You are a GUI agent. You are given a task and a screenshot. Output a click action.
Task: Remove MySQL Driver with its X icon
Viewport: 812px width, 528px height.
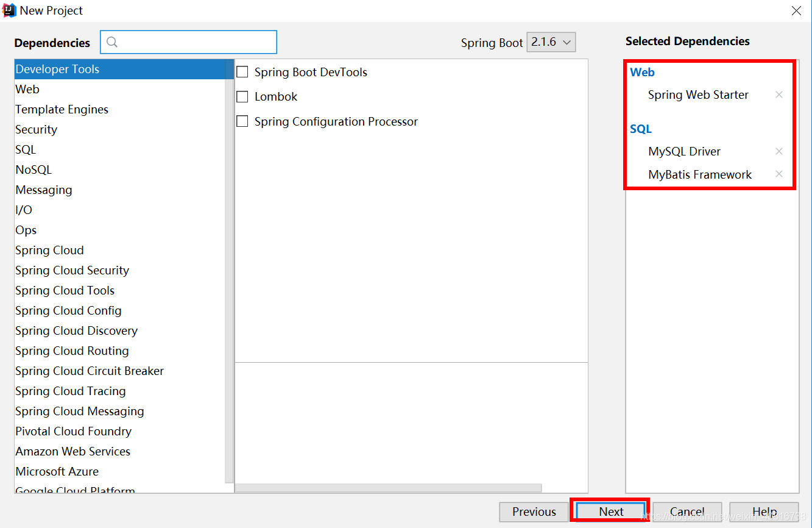pos(778,151)
